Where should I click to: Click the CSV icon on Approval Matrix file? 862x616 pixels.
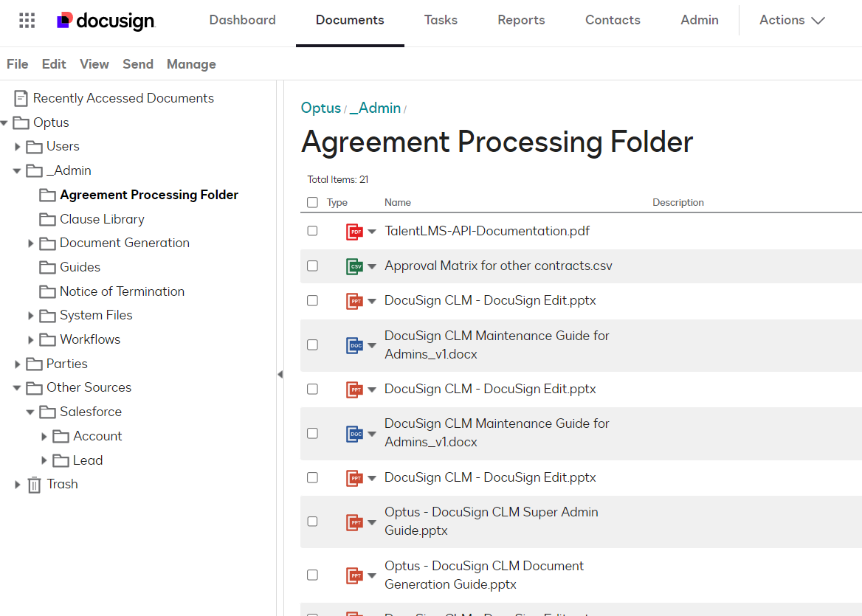pyautogui.click(x=354, y=266)
